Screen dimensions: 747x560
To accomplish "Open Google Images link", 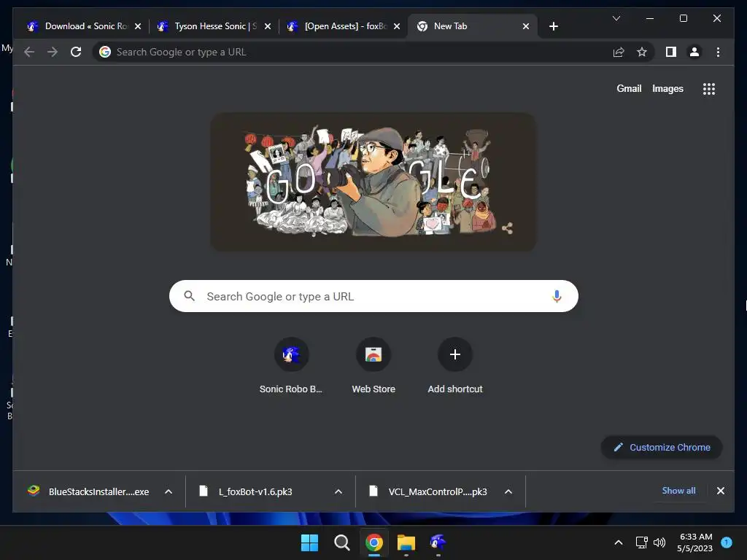I will (x=667, y=88).
